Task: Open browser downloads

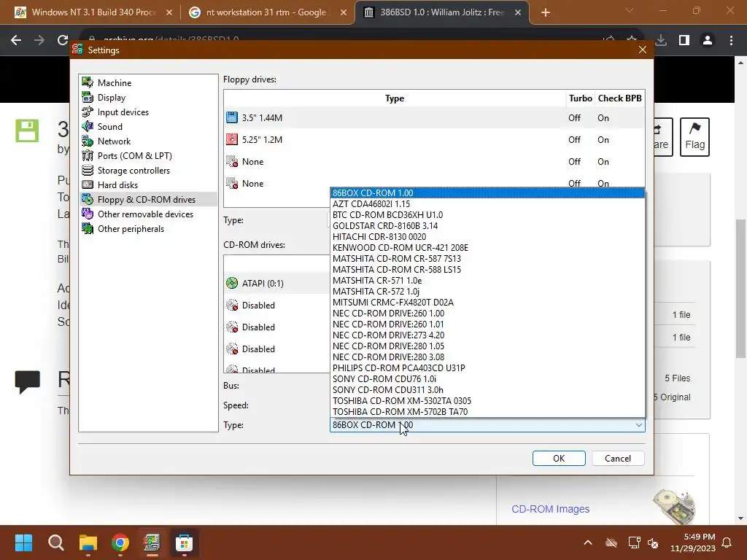Action: point(661,40)
